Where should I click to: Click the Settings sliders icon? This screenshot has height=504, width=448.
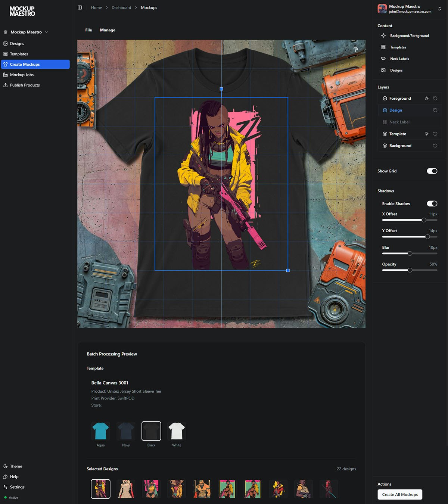[6, 487]
